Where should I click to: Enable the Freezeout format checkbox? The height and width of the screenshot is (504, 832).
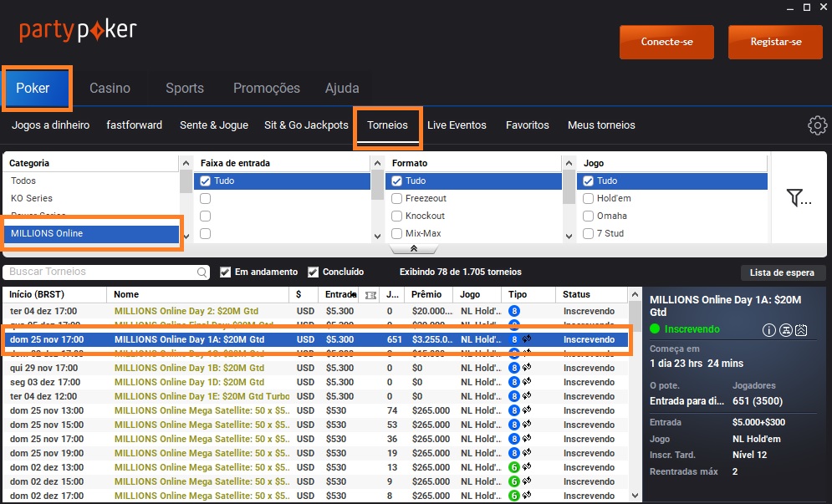[397, 198]
